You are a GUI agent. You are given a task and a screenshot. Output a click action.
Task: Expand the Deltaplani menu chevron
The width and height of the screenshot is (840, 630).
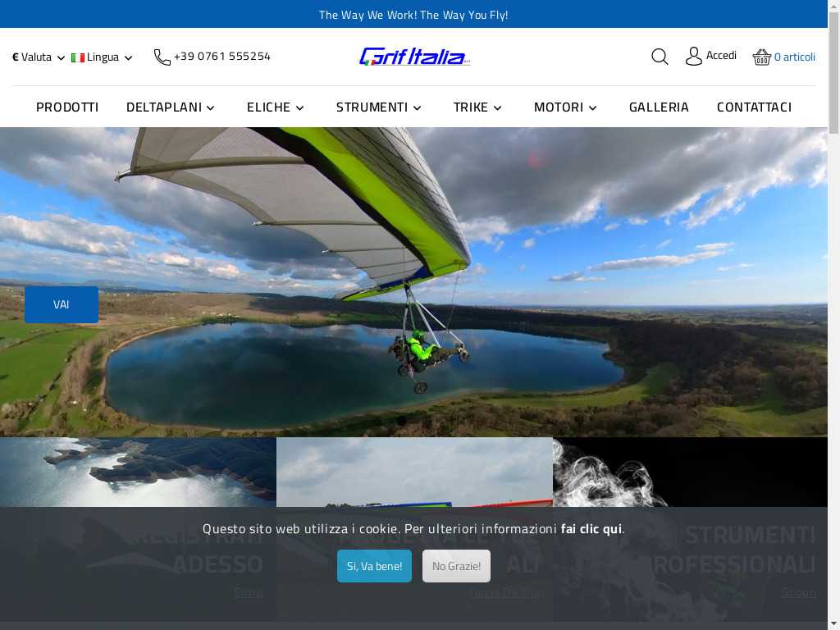coord(211,107)
